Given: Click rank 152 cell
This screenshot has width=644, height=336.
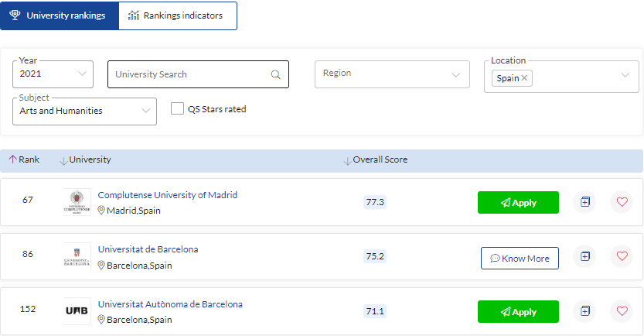Looking at the screenshot, I should (28, 309).
